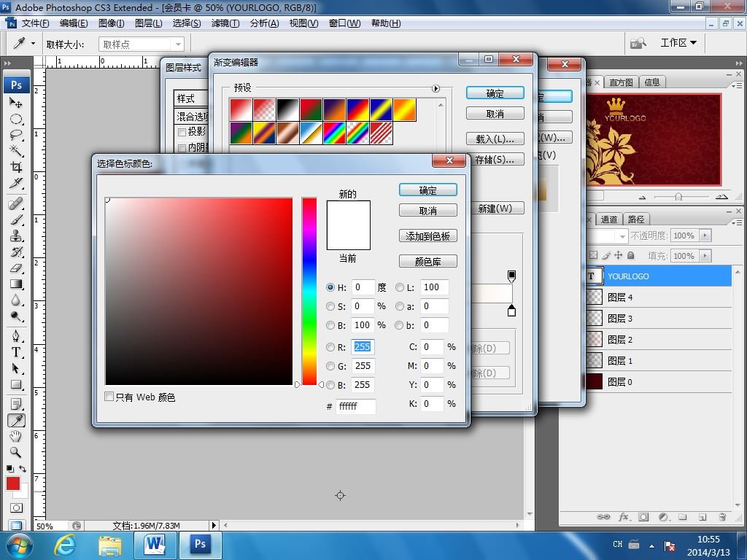Select the Hand tool
Screen dimensions: 747x560
pos(16,436)
